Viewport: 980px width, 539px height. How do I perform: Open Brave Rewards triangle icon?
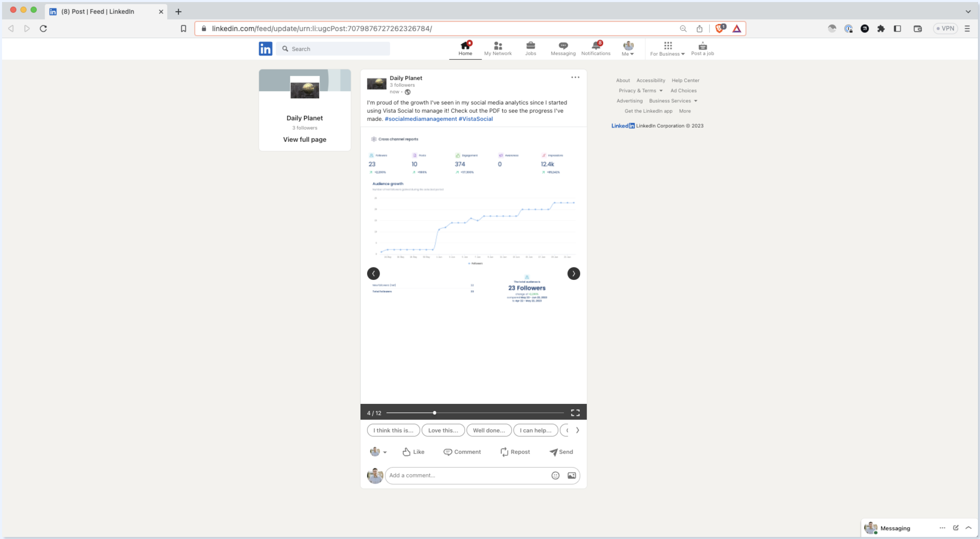(737, 29)
